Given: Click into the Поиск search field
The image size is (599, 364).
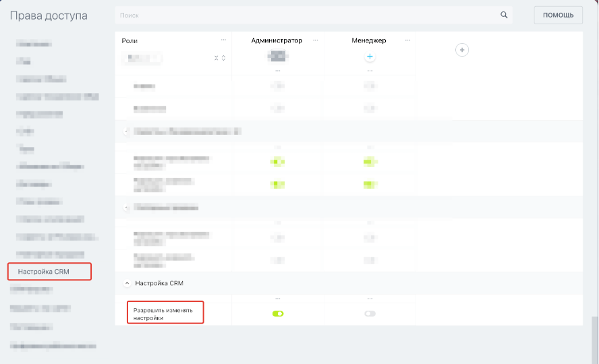Looking at the screenshot, I should click(x=304, y=15).
